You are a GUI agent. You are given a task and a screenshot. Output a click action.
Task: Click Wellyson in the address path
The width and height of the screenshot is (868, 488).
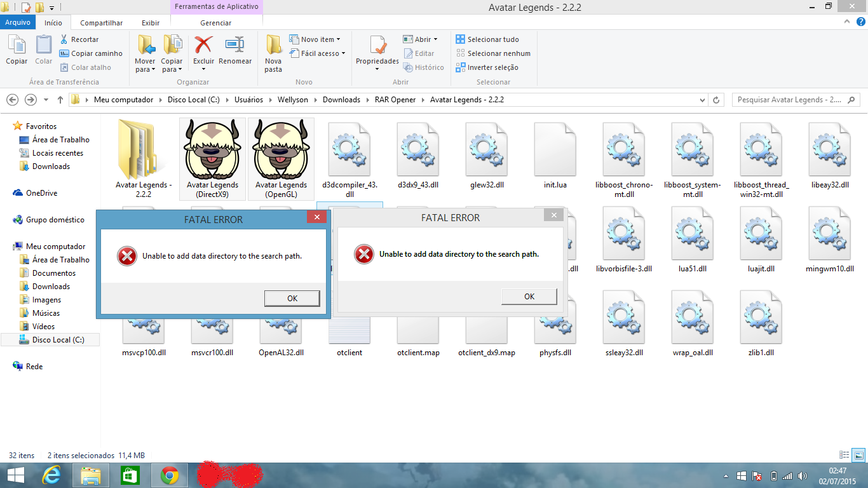coord(293,100)
